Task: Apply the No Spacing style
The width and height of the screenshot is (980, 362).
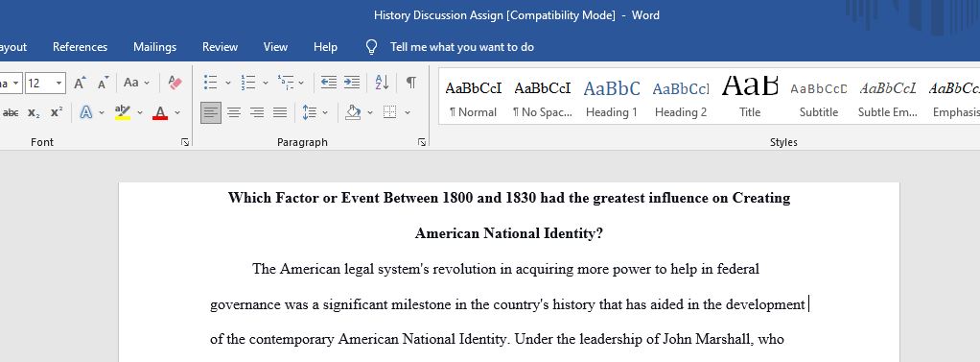Action: pos(543,98)
